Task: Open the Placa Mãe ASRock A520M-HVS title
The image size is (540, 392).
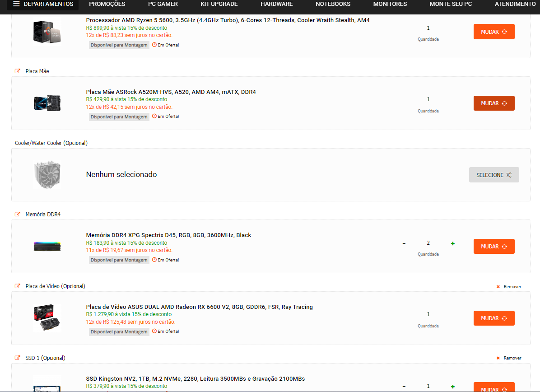Action: 171,92
